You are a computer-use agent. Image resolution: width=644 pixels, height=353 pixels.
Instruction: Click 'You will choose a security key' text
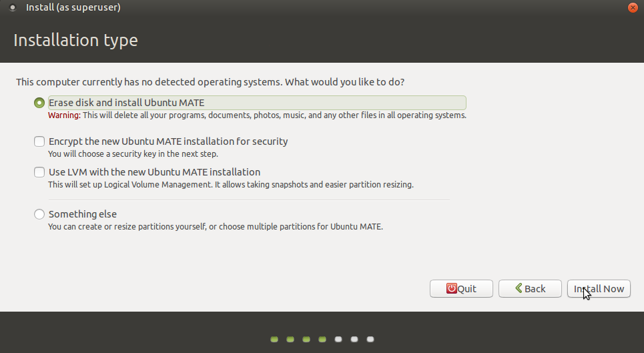pyautogui.click(x=133, y=154)
